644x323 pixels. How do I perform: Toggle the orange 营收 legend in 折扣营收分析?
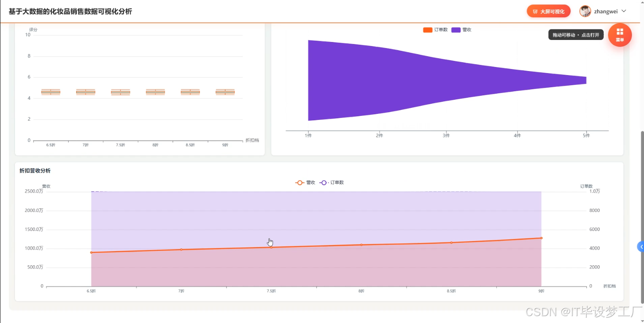pos(305,182)
